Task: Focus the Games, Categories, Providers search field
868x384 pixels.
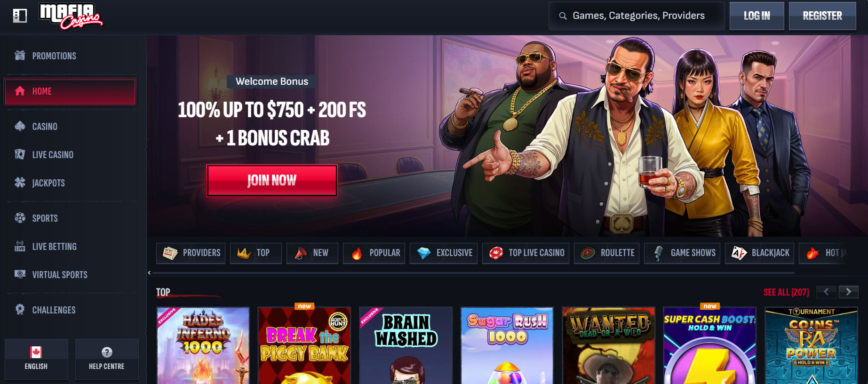Action: tap(637, 16)
